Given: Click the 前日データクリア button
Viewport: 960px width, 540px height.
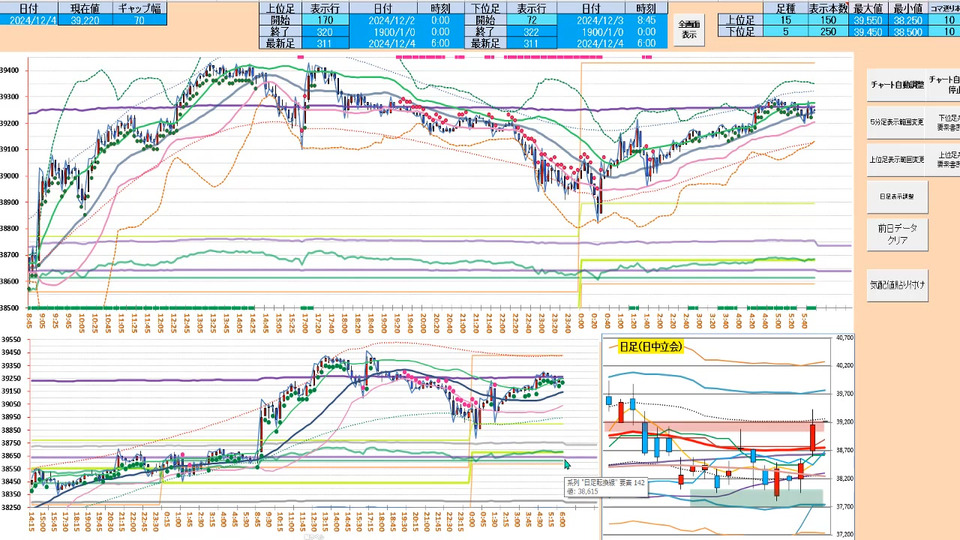Looking at the screenshot, I should 898,234.
